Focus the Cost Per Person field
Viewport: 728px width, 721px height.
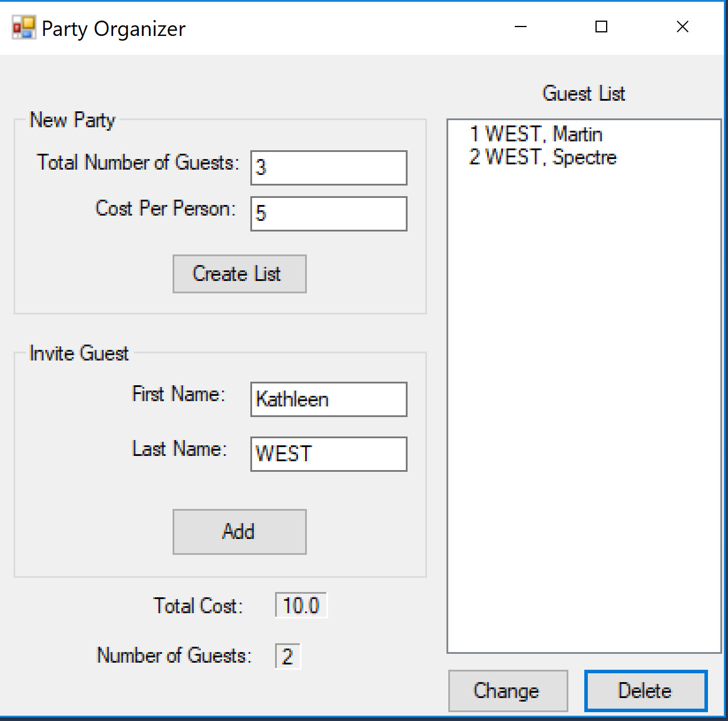[x=329, y=214]
